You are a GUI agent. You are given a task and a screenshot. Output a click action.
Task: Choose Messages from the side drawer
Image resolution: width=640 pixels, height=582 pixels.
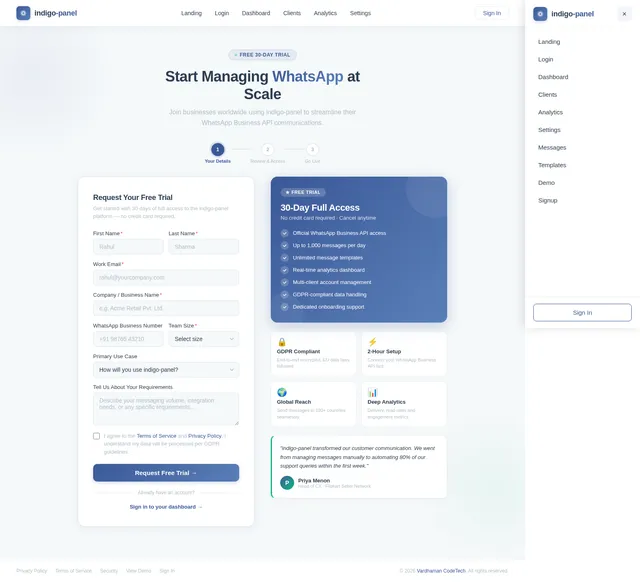pyautogui.click(x=552, y=148)
